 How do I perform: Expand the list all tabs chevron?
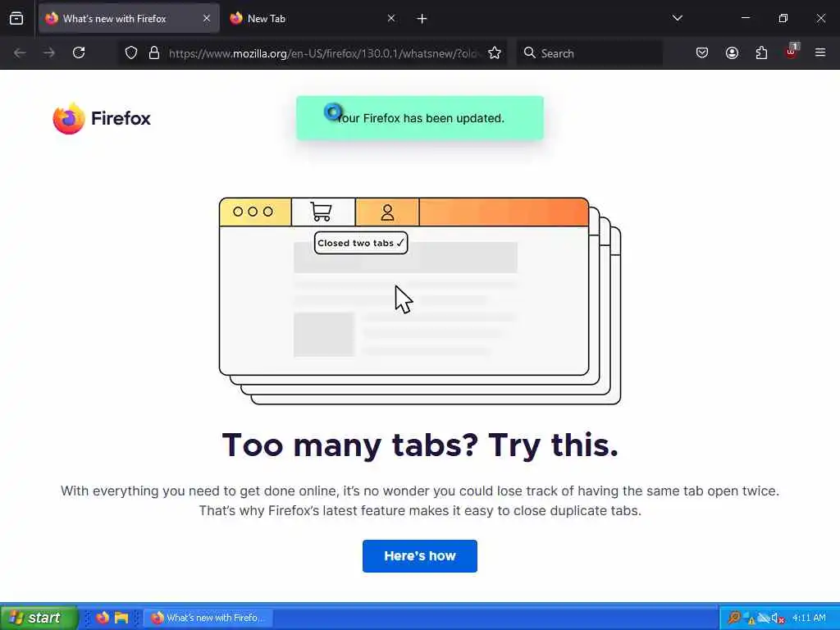point(677,18)
